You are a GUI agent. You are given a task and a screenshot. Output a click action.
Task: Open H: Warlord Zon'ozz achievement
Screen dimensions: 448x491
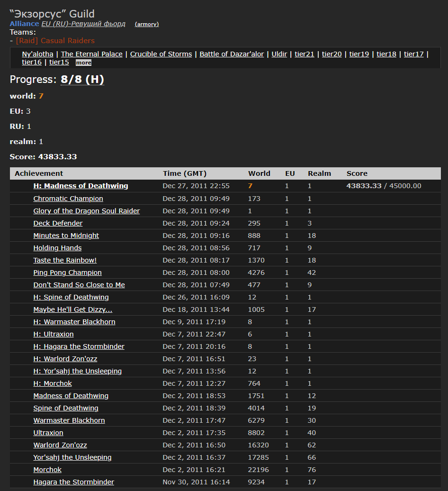tap(65, 359)
